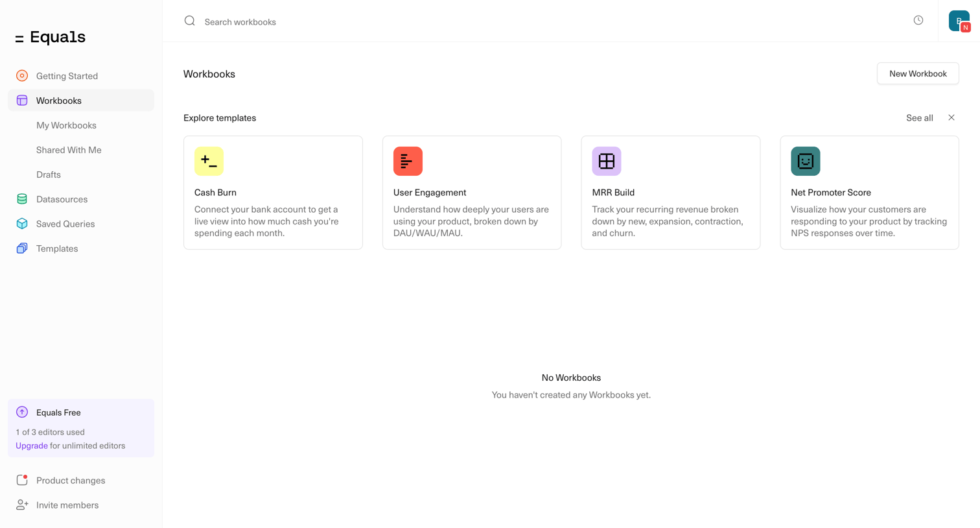Click the Invite members person icon

22,505
